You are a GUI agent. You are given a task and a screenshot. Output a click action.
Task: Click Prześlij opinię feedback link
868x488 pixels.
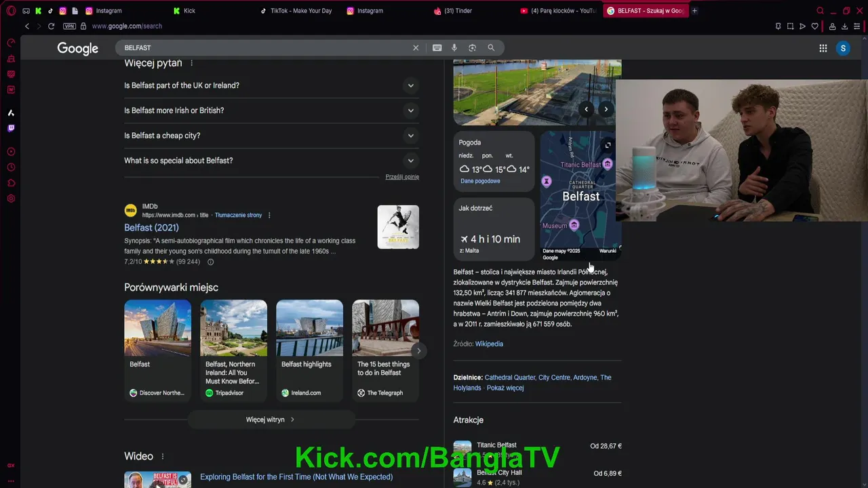[x=402, y=177]
